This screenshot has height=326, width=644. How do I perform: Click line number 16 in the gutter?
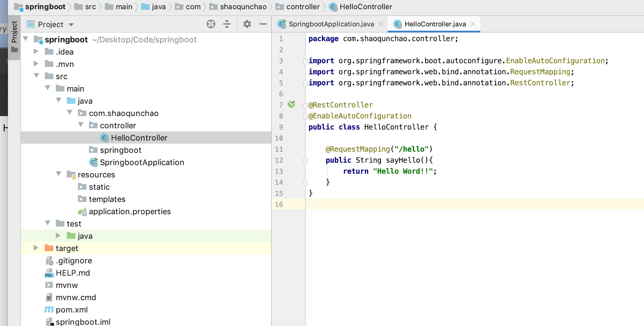[x=279, y=204]
